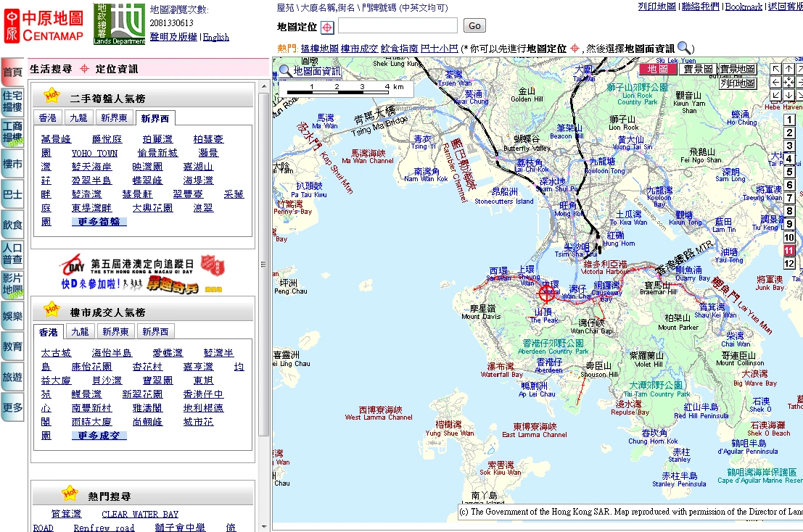Click the 港澳定向追蹤日 banner

point(143,273)
